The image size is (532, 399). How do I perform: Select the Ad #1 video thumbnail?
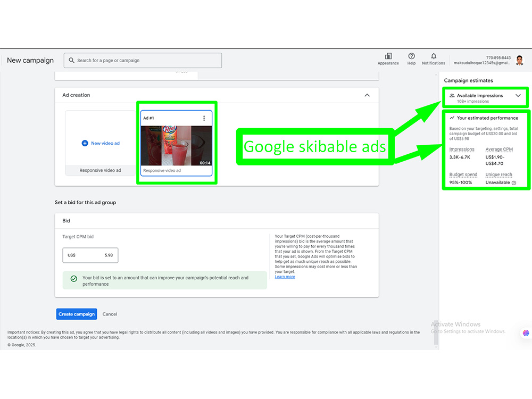[x=177, y=146]
